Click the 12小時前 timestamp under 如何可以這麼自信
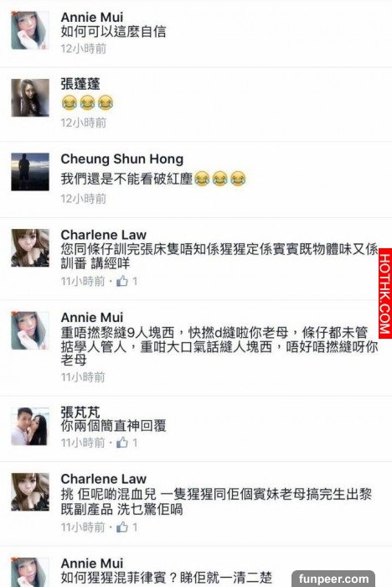This screenshot has width=392, height=587. tap(84, 49)
